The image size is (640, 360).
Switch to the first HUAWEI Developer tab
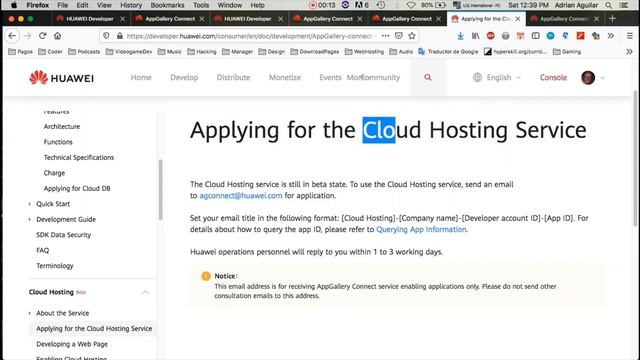[90, 19]
